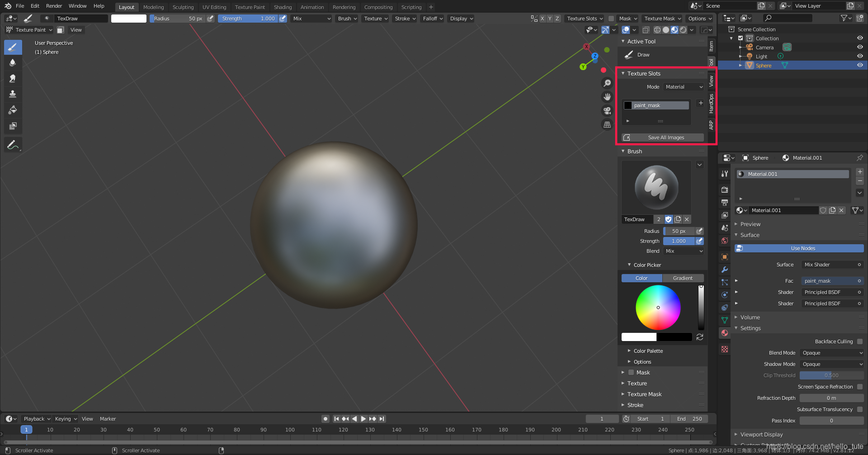Screen dimensions: 868x455
Task: Open Mix blend dropdown in header
Action: [311, 19]
